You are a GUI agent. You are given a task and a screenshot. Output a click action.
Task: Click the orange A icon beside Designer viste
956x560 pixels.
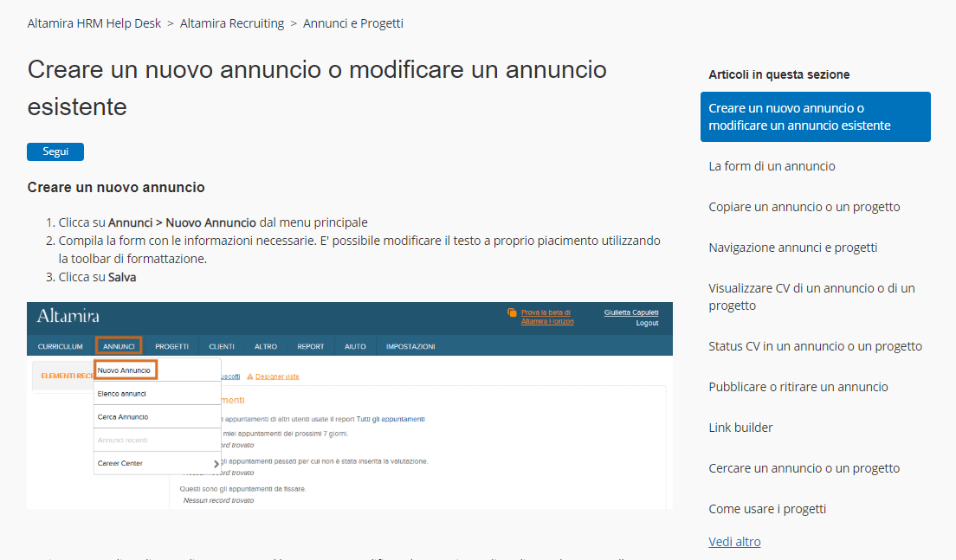click(x=250, y=376)
